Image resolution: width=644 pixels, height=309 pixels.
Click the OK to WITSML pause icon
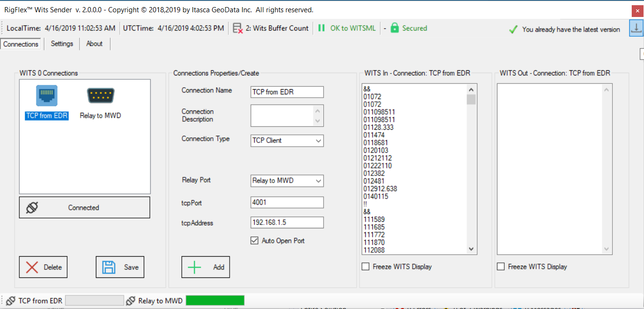pyautogui.click(x=321, y=28)
